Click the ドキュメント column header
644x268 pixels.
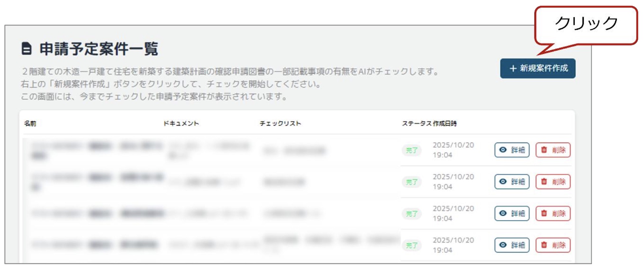(181, 123)
